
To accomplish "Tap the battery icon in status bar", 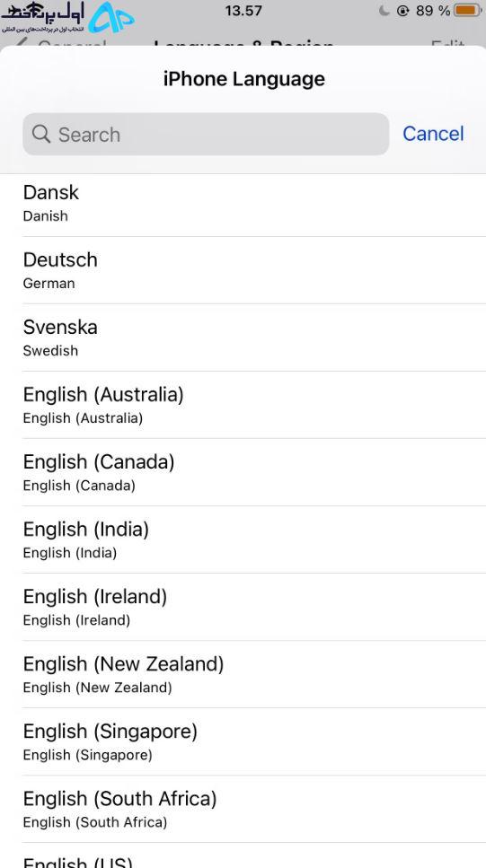I will coord(466,11).
